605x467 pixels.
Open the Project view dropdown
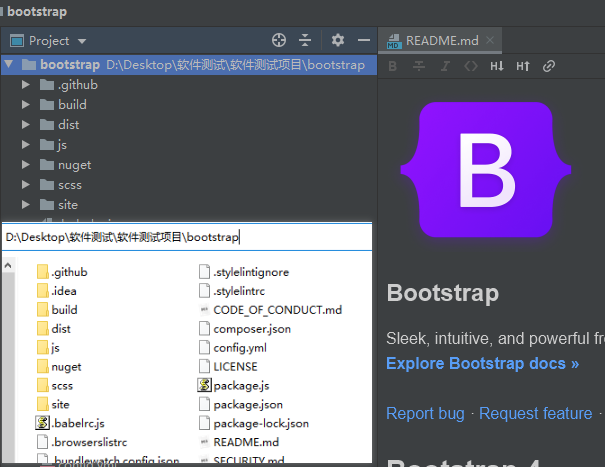[82, 41]
